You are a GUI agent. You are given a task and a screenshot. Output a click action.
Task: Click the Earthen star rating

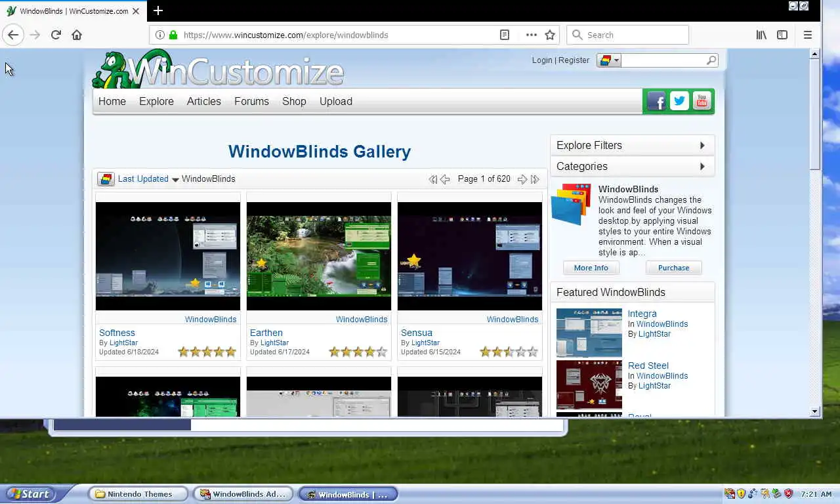[358, 352]
